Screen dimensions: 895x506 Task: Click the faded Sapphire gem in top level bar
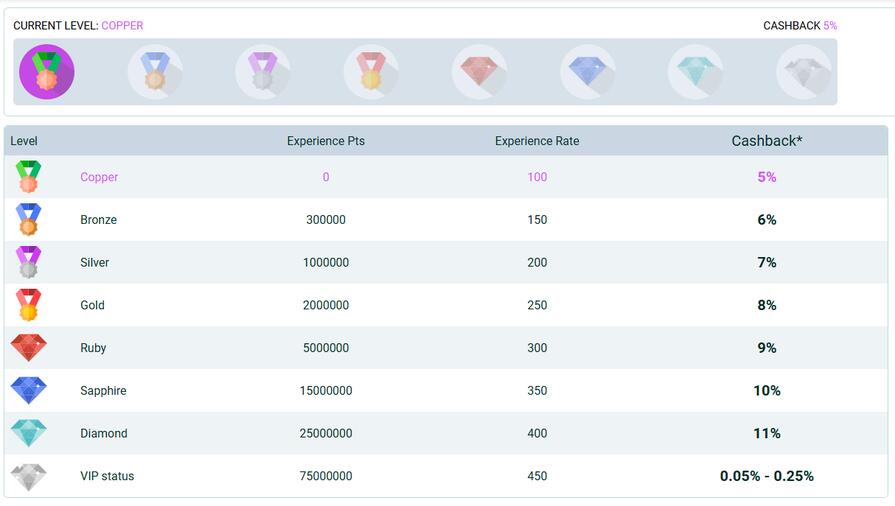click(587, 72)
